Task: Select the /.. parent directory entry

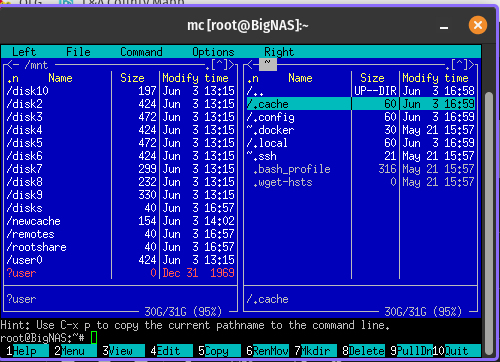Action: pyautogui.click(x=361, y=91)
